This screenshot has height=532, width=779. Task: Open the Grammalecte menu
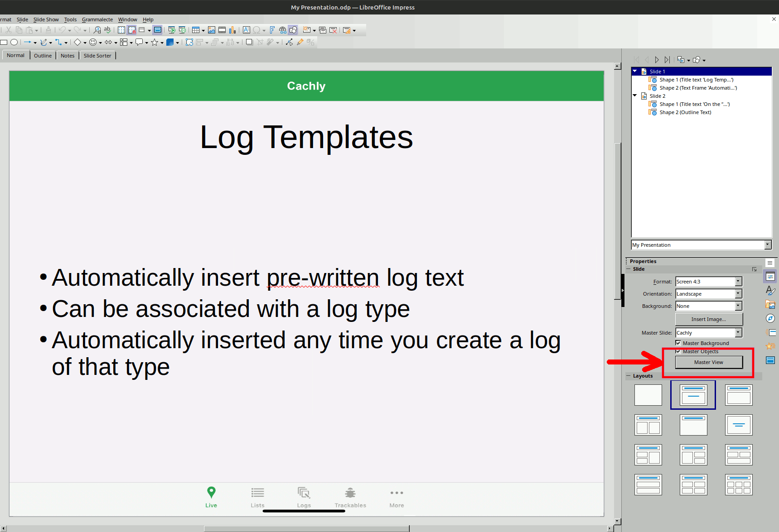[x=97, y=19]
